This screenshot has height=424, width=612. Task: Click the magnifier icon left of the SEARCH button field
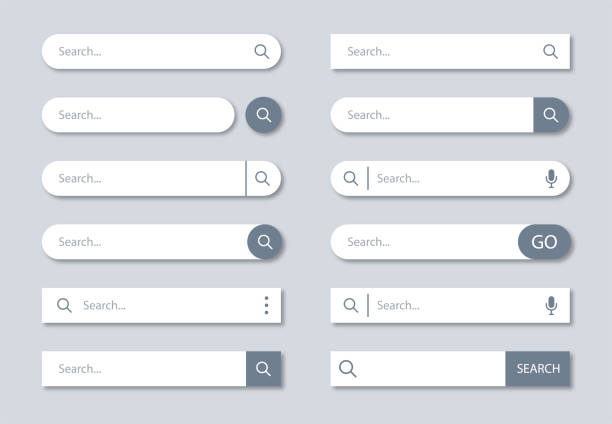pyautogui.click(x=348, y=369)
